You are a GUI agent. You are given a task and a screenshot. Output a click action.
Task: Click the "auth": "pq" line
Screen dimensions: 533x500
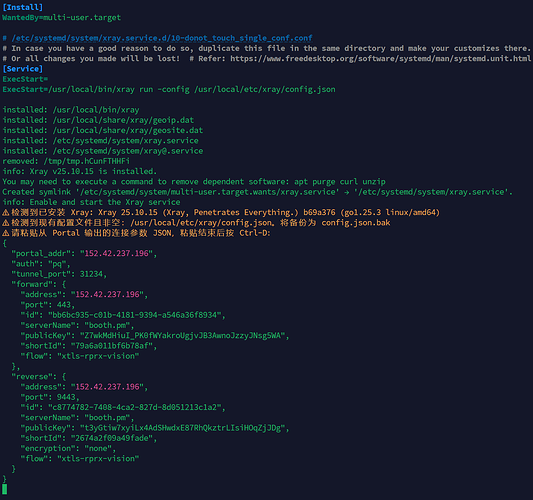point(41,264)
